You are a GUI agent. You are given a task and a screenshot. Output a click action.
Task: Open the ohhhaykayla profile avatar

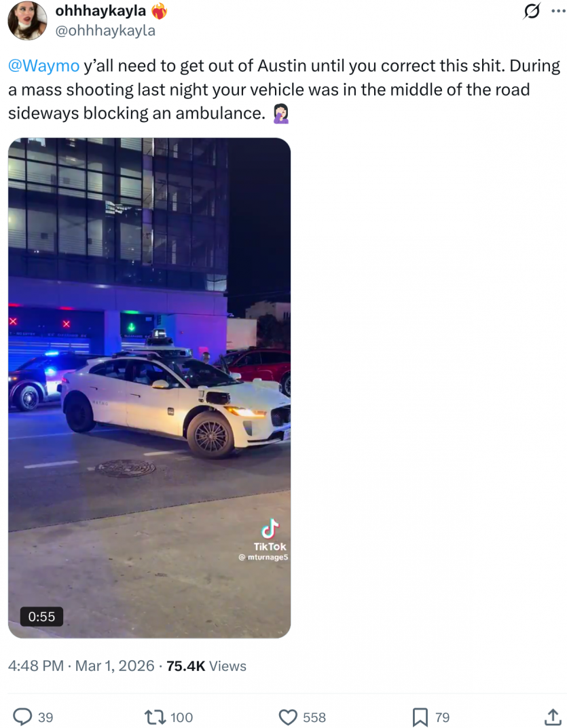pos(27,20)
